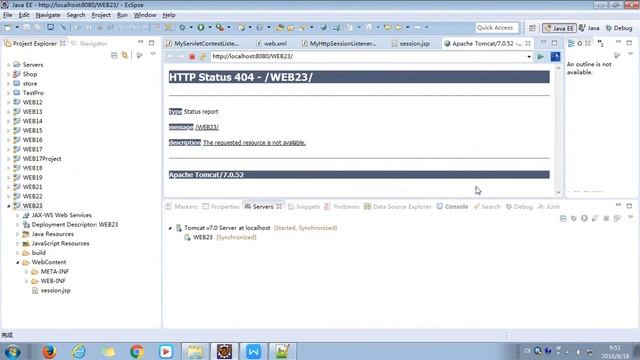Image resolution: width=640 pixels, height=360 pixels.
Task: Open the New dropdown arrow in toolbar
Action: (x=17, y=27)
